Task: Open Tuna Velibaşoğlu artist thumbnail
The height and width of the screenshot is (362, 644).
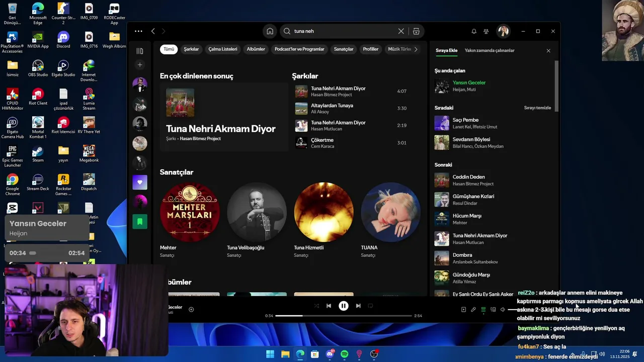Action: [257, 212]
